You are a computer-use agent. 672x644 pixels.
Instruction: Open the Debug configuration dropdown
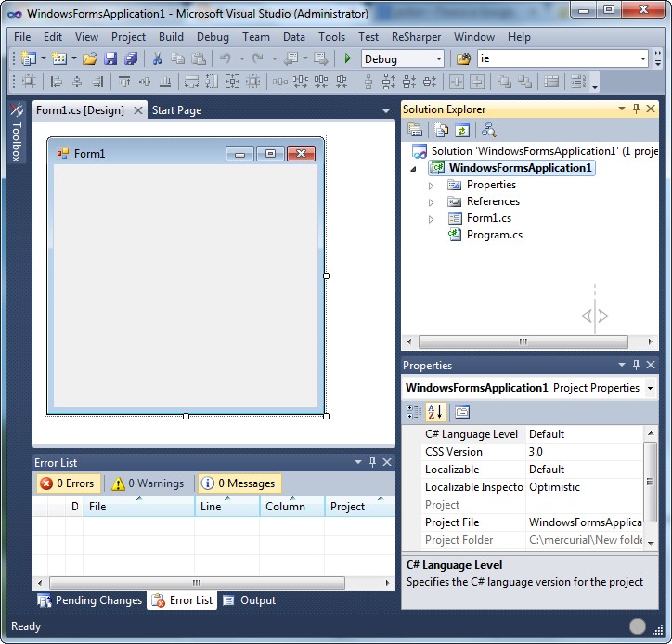coord(439,58)
